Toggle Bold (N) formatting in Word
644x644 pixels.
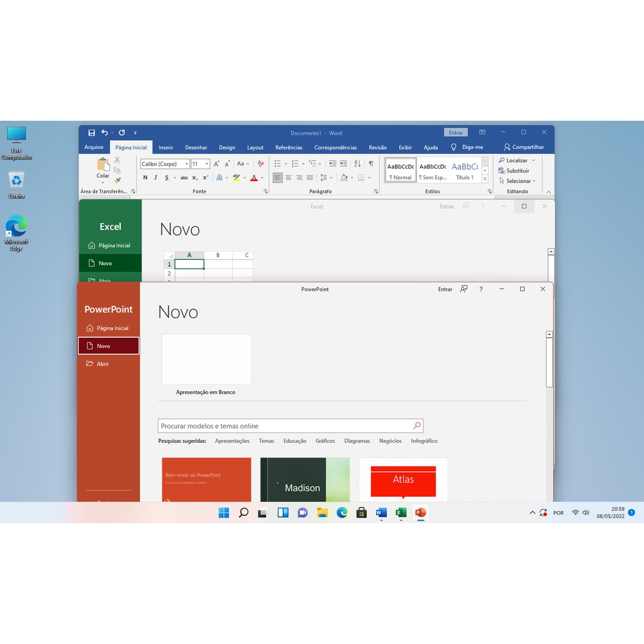[145, 177]
